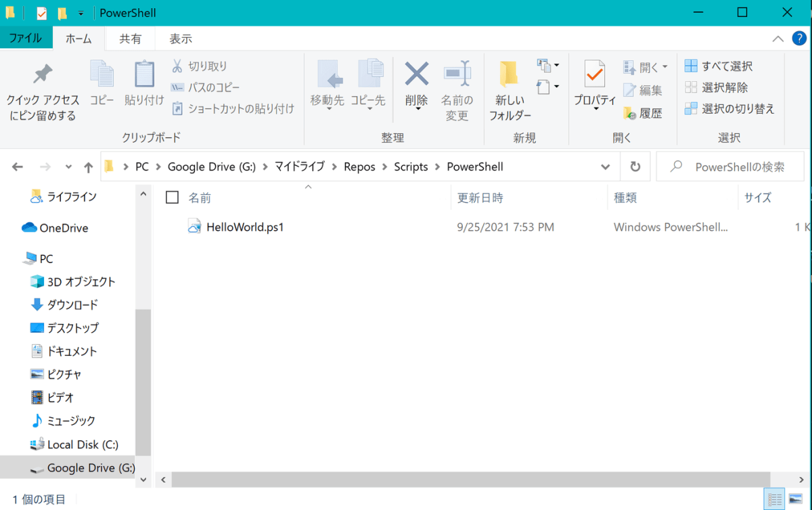This screenshot has height=510, width=812.
Task: Click Scripts in the address path
Action: coord(411,167)
